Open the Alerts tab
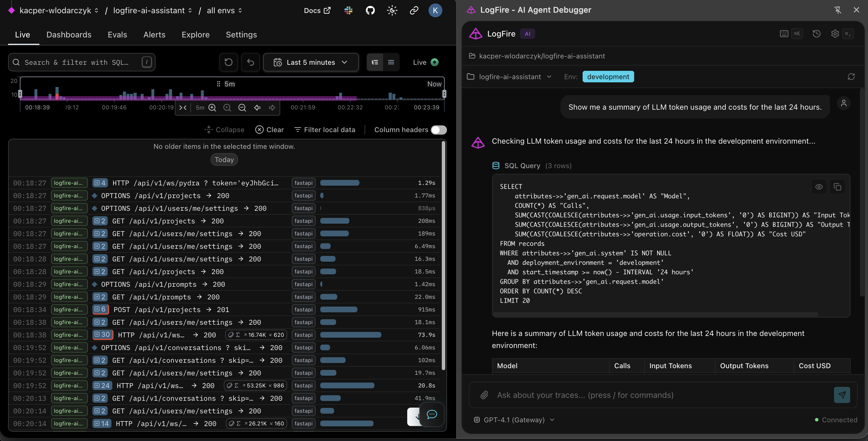The width and height of the screenshot is (868, 441). [154, 35]
